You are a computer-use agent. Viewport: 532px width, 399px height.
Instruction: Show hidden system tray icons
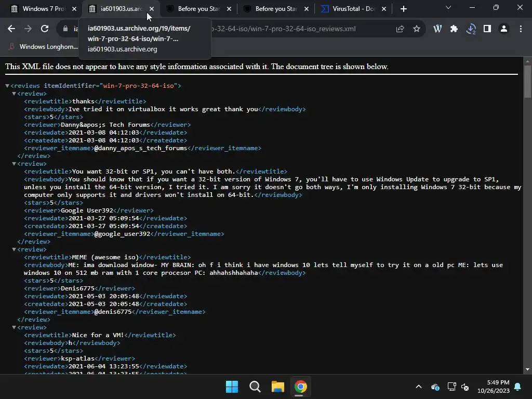pyautogui.click(x=419, y=387)
